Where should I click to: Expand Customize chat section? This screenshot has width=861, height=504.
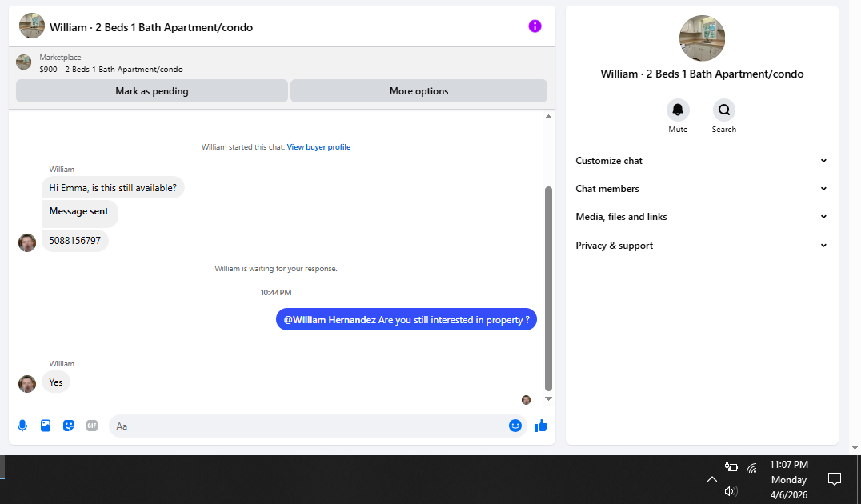click(701, 161)
